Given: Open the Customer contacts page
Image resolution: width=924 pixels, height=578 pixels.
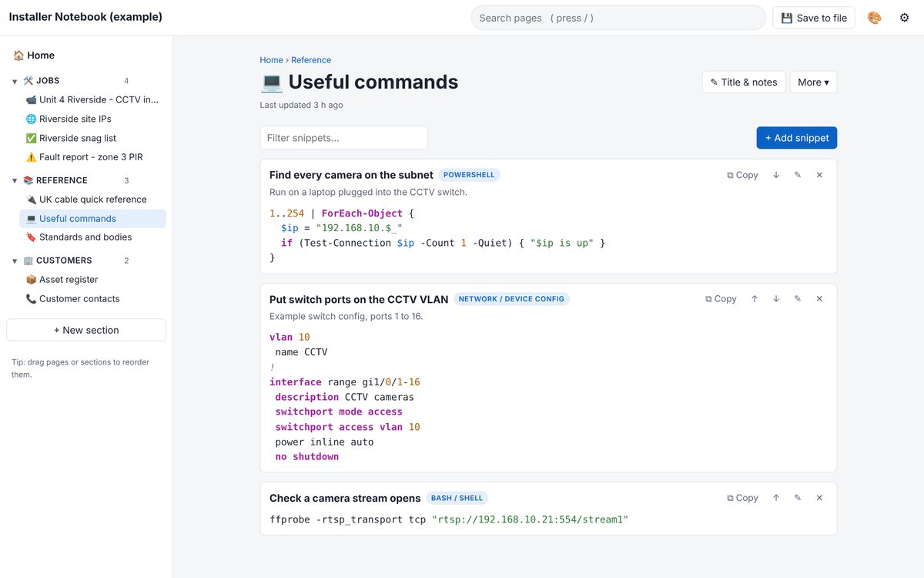Looking at the screenshot, I should [92, 299].
